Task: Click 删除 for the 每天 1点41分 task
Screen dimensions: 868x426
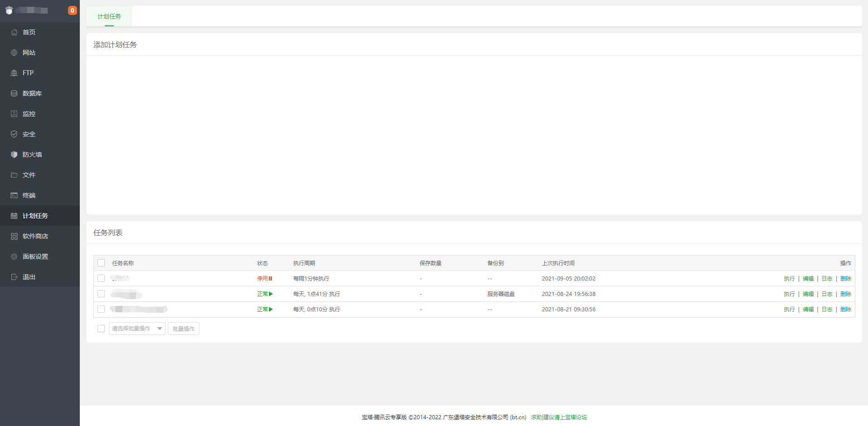Action: coord(846,294)
